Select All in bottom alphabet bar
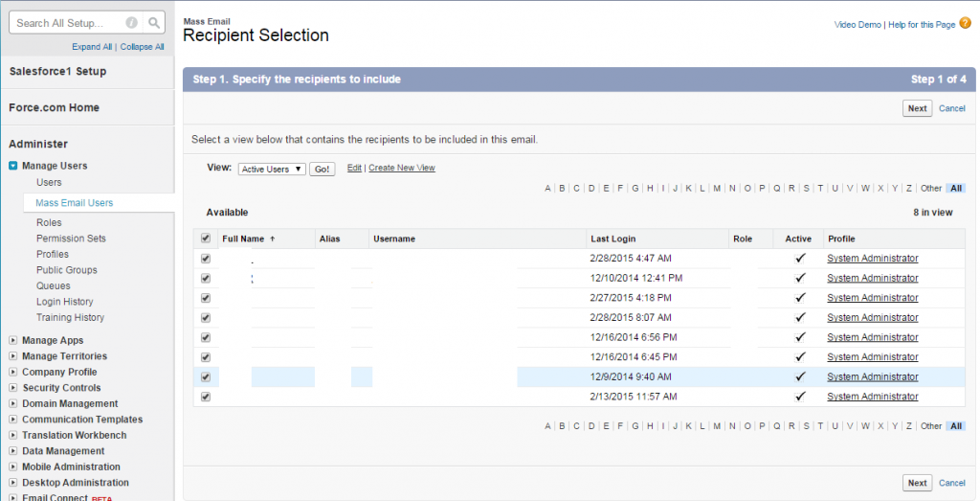Screen dimensions: 980x501 pos(956,426)
